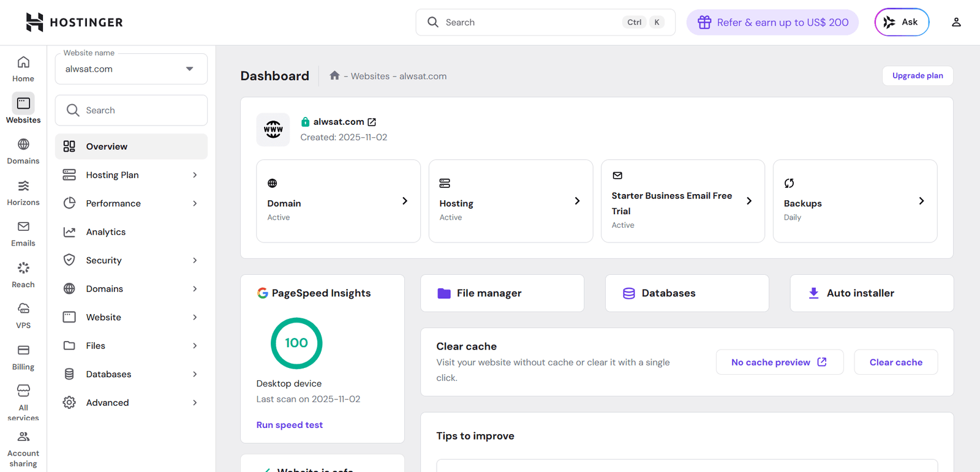
Task: Expand the Security menu chevron
Action: point(195,260)
